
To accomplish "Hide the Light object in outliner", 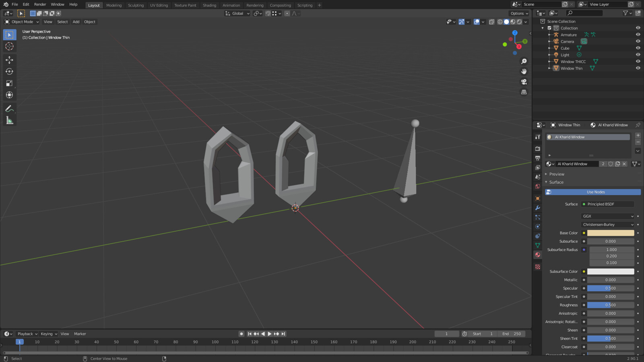I will 638,55.
